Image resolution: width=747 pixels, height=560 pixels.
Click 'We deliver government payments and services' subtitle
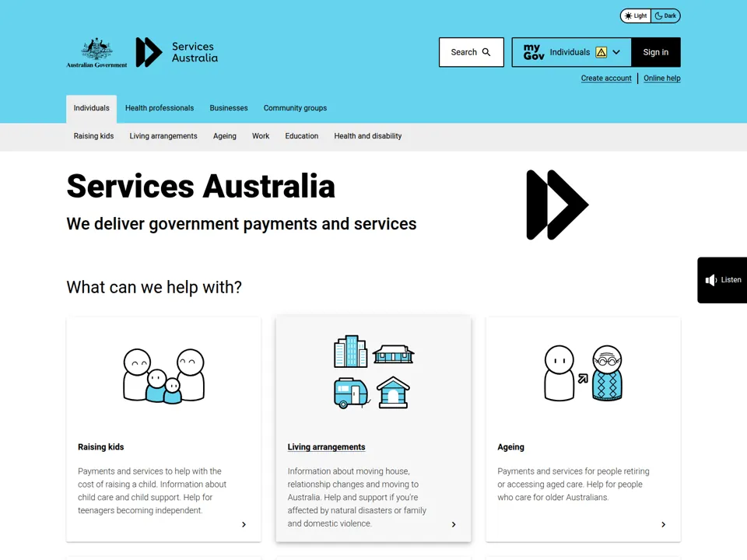241,224
